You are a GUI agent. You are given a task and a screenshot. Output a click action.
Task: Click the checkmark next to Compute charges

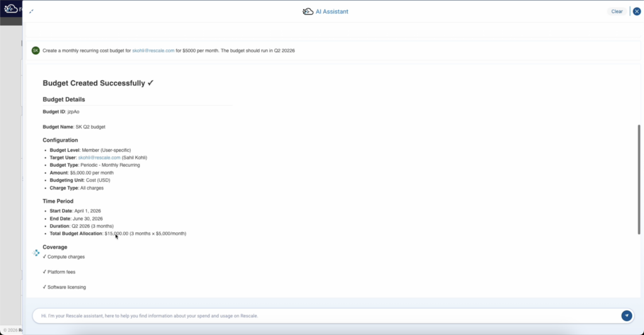pyautogui.click(x=45, y=257)
